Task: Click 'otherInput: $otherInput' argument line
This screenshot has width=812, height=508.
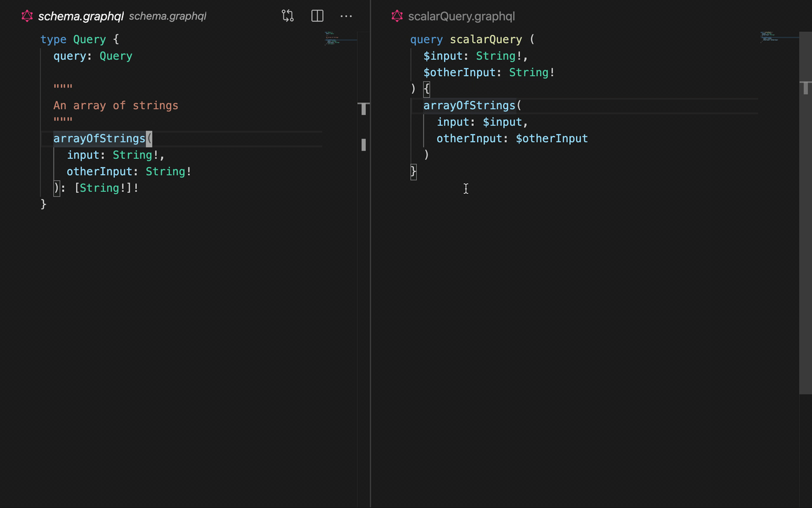Action: tap(513, 138)
